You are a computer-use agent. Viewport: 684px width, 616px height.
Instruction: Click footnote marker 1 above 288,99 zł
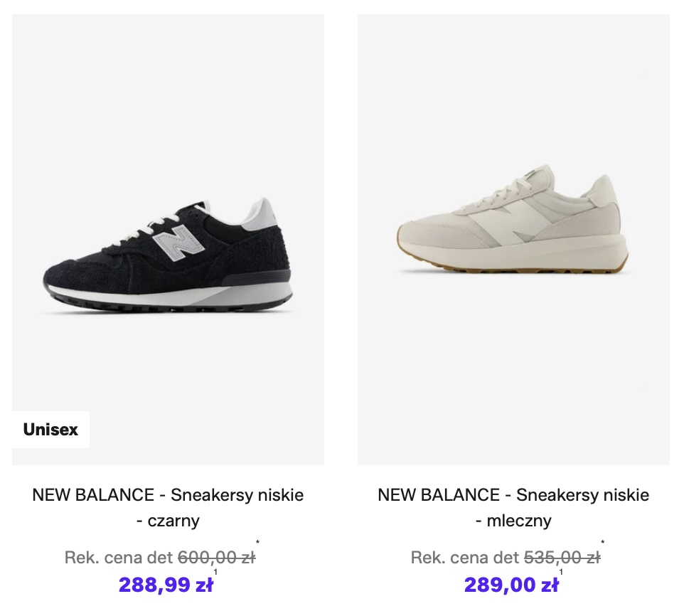pos(215,572)
